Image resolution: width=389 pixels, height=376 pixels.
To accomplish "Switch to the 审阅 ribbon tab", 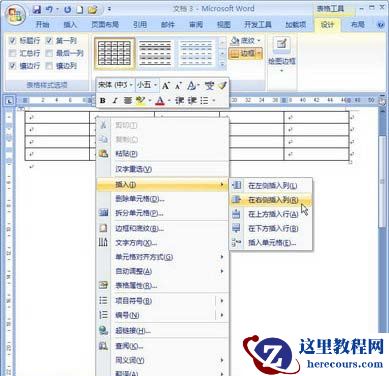I will click(196, 24).
